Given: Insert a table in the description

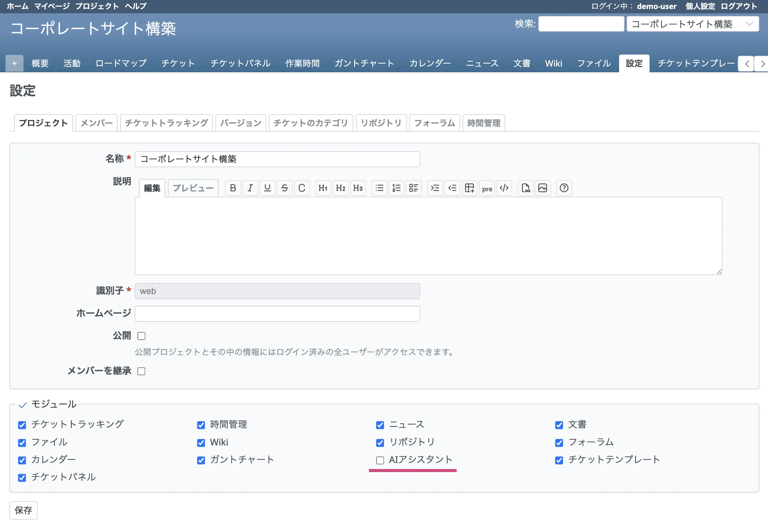Looking at the screenshot, I should point(470,188).
